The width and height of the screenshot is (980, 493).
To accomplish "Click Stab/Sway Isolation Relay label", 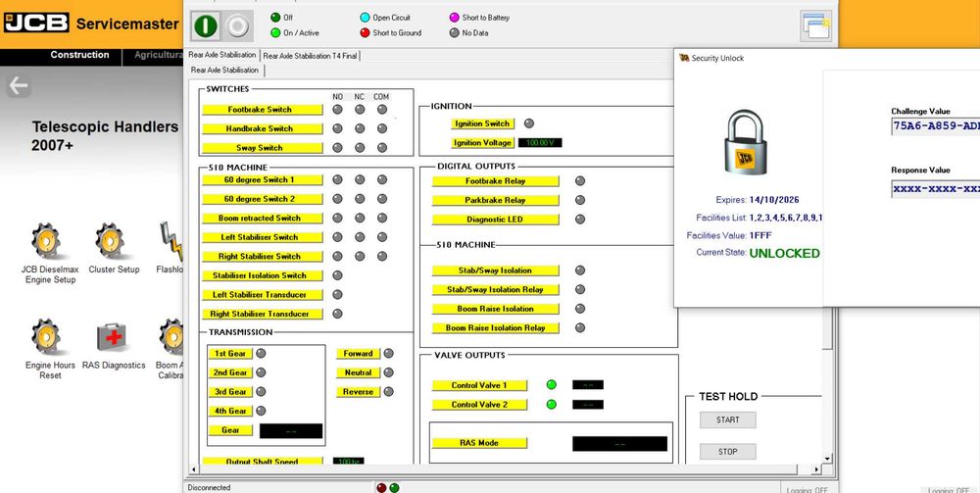I will pos(496,290).
